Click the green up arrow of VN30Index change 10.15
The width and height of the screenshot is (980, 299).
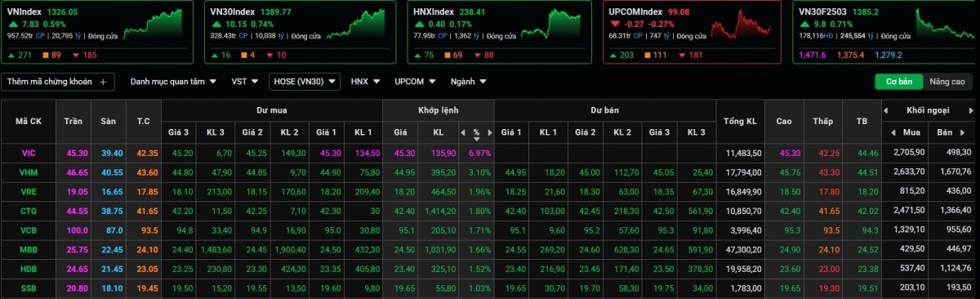(x=216, y=24)
